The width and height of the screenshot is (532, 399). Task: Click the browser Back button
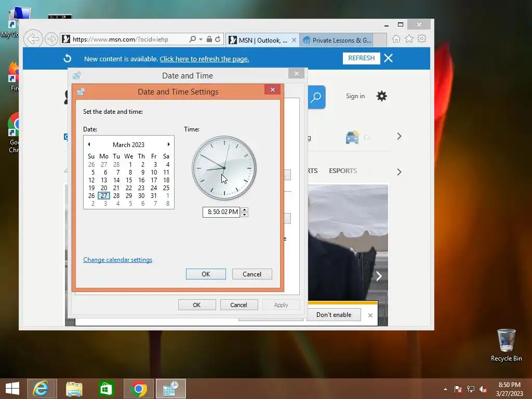point(33,39)
